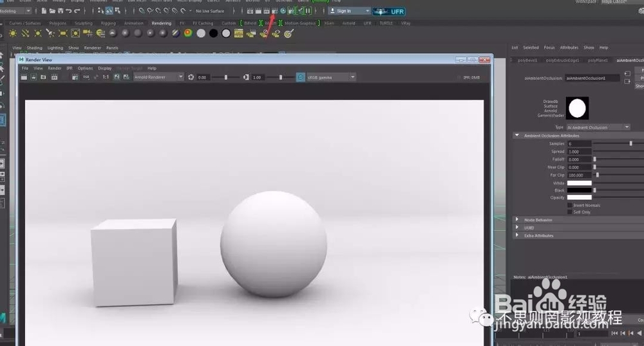Click the Undo arrow icon
The height and width of the screenshot is (346, 644).
tap(69, 11)
